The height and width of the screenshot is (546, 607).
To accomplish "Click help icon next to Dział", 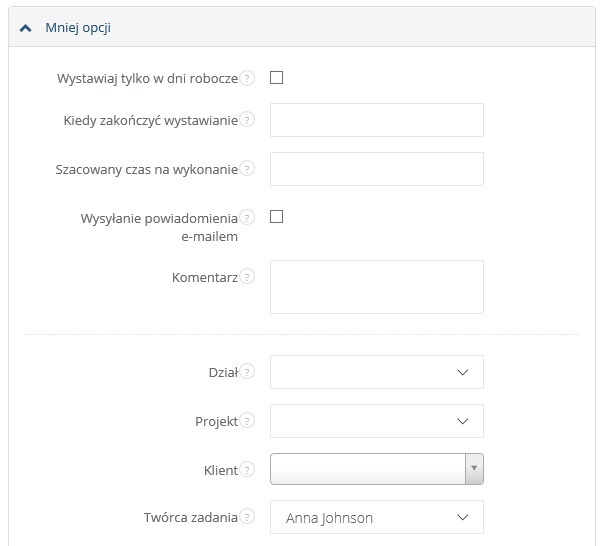I will pyautogui.click(x=247, y=372).
